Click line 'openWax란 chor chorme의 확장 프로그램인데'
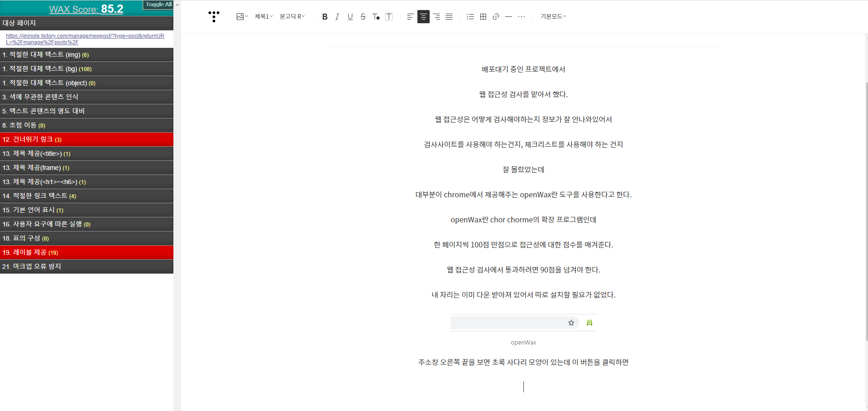Image resolution: width=868 pixels, height=411 pixels. pyautogui.click(x=523, y=220)
